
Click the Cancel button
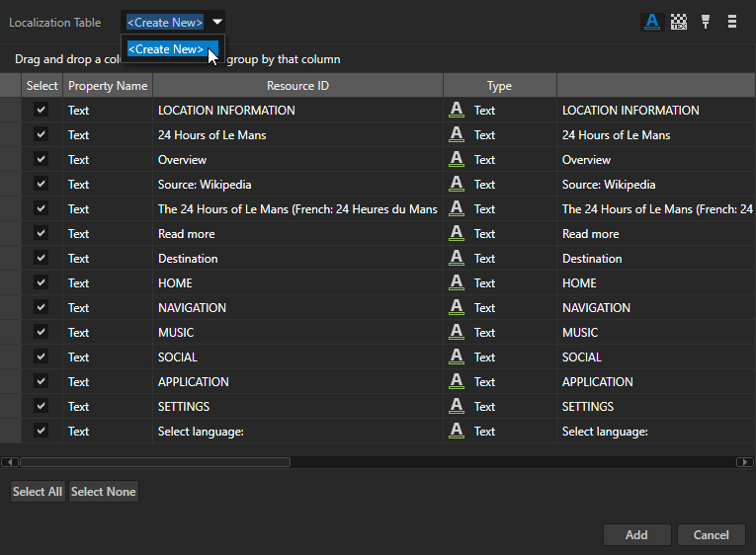click(711, 534)
